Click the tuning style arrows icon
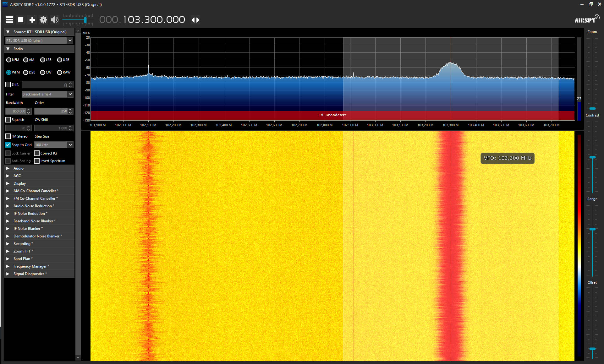 pyautogui.click(x=195, y=20)
